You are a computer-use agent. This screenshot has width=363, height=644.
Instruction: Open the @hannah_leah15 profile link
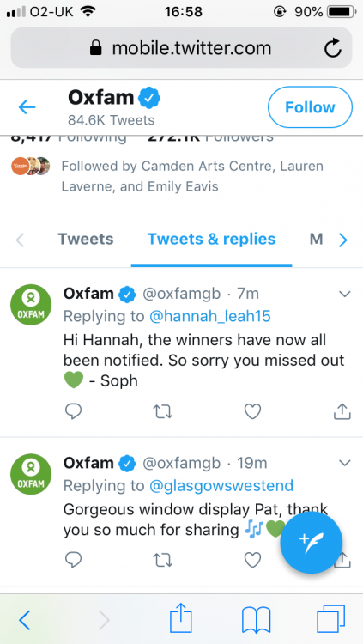[210, 316]
